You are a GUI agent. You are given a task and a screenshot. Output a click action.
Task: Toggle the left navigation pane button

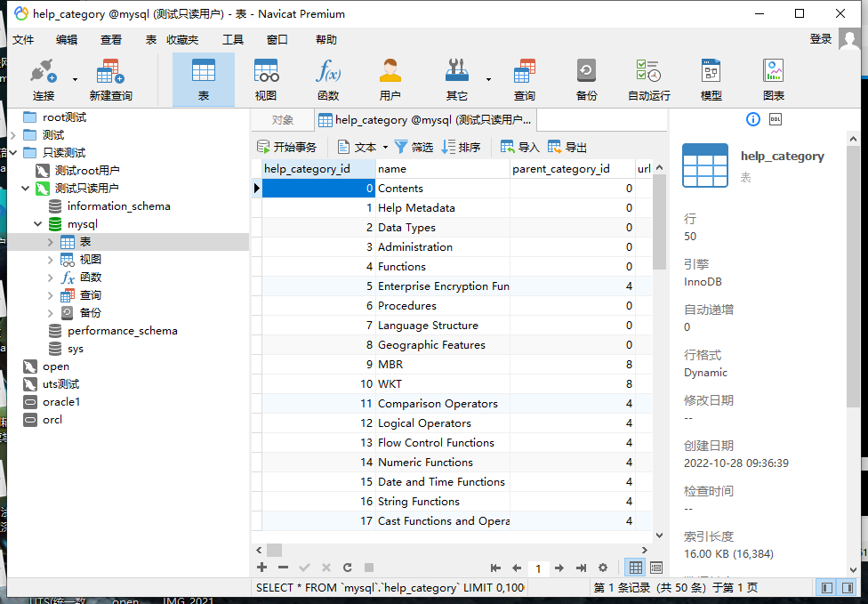pyautogui.click(x=827, y=587)
